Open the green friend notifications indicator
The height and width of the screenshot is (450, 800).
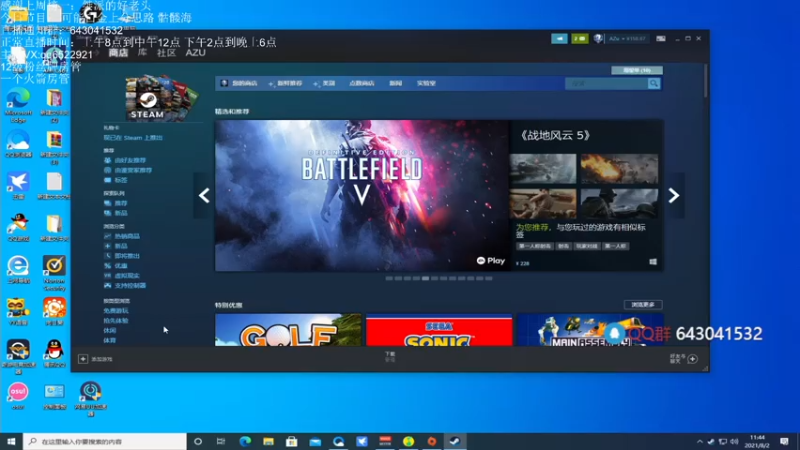580,39
